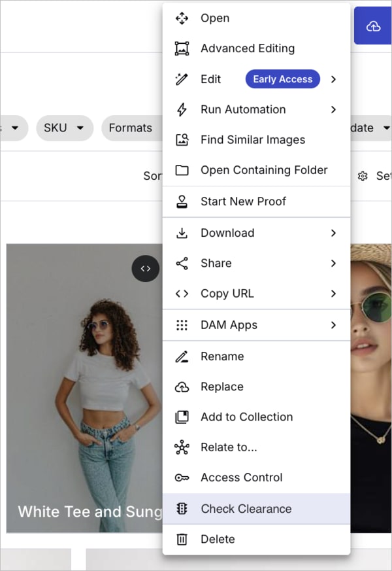Click the Early Access badge

tap(282, 79)
